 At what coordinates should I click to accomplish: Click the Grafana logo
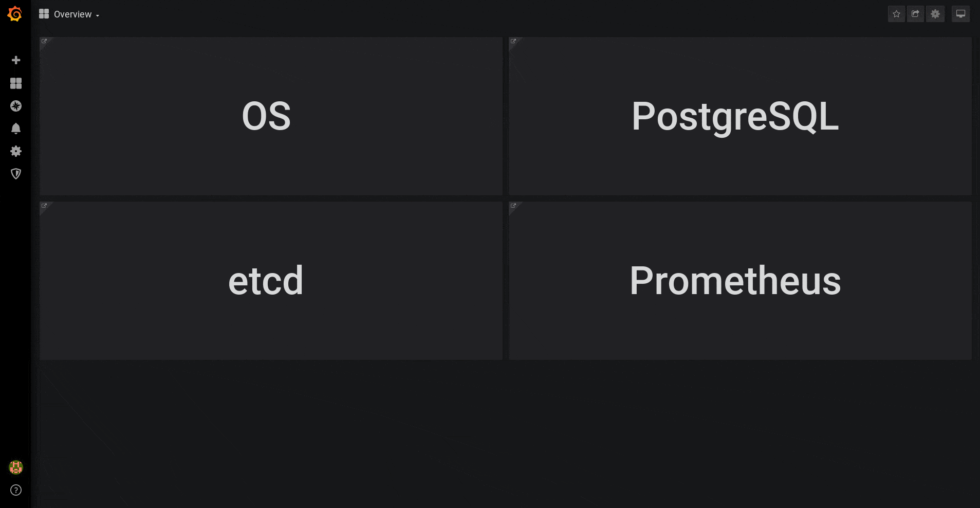(15, 14)
